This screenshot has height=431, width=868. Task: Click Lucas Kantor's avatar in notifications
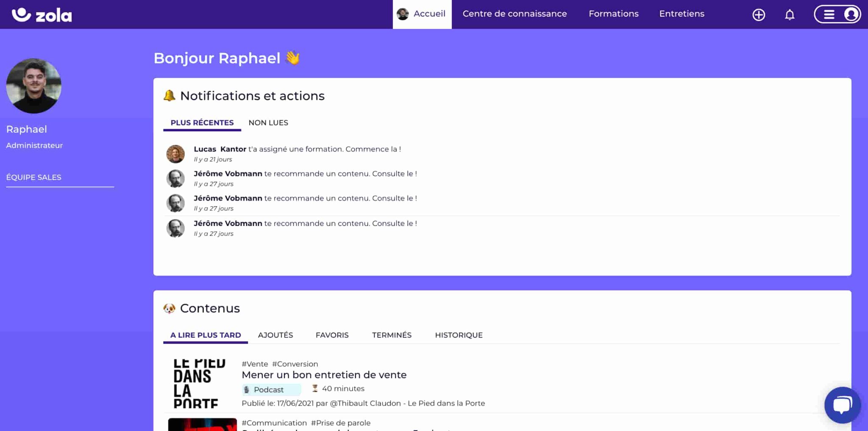[175, 154]
